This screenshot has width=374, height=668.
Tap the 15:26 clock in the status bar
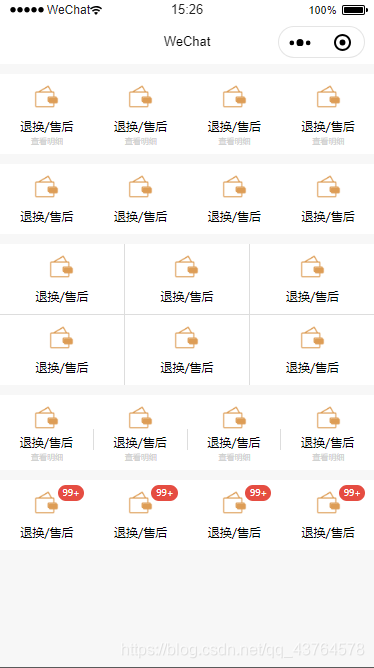point(187,10)
